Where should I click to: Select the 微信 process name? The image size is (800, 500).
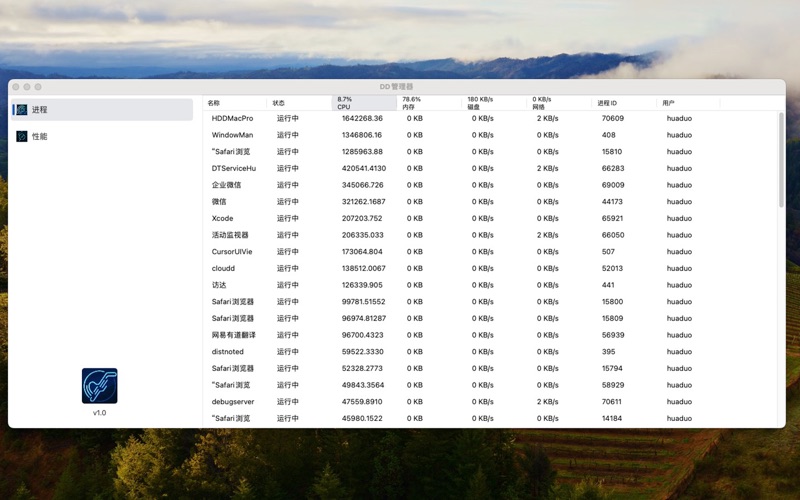pos(219,202)
